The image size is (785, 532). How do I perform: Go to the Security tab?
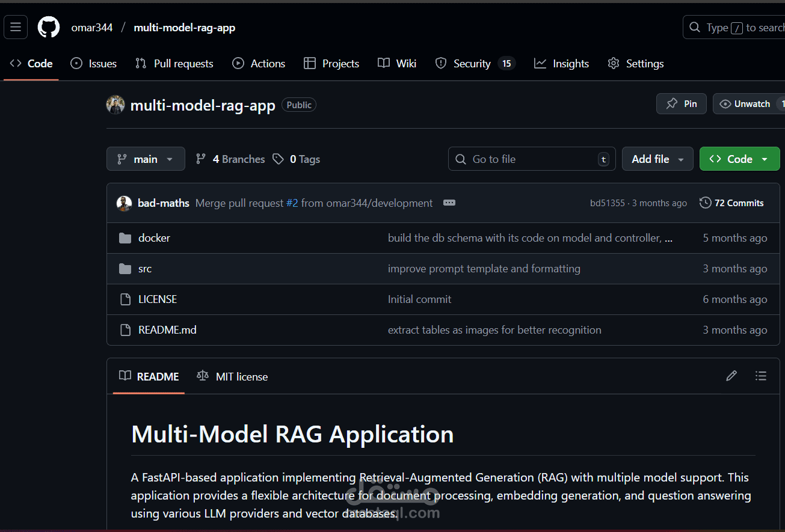pos(475,64)
